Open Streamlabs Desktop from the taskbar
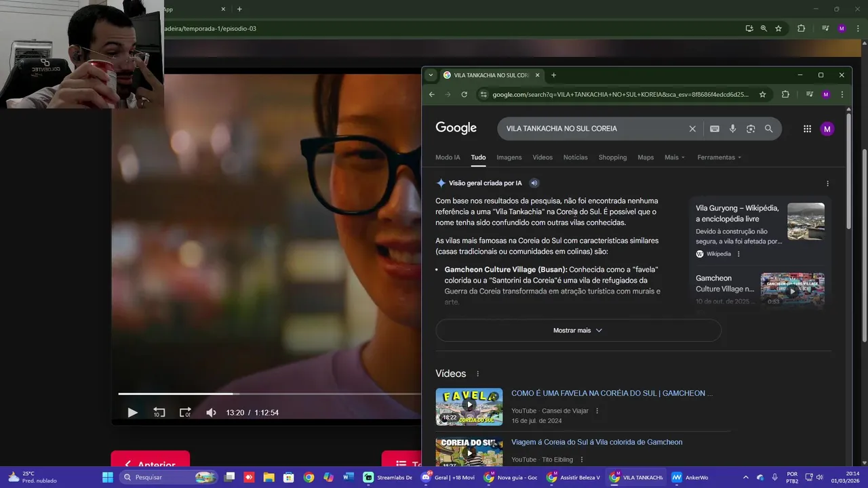The height and width of the screenshot is (488, 868). tap(388, 477)
